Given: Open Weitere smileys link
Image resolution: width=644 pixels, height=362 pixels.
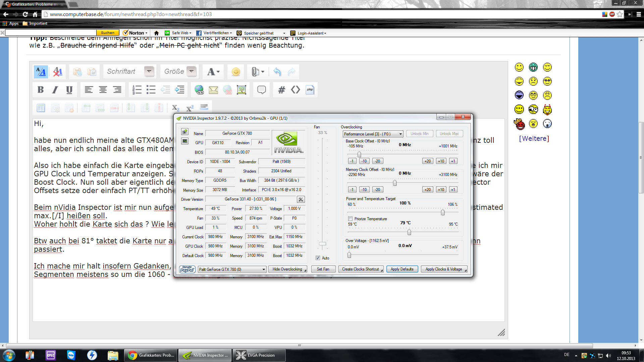Looking at the screenshot, I should (x=534, y=138).
